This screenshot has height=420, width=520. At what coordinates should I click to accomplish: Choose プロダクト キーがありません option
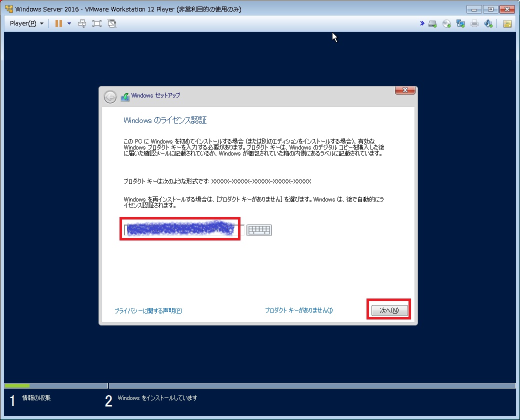298,310
